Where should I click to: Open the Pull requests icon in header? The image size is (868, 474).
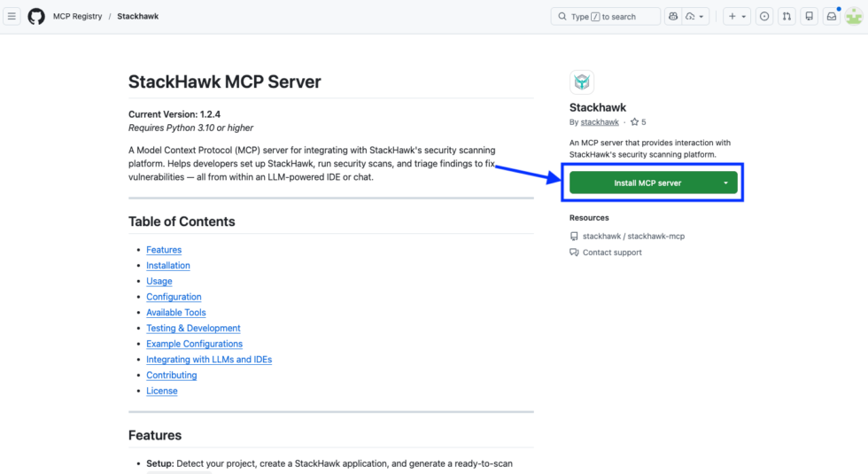pyautogui.click(x=787, y=17)
